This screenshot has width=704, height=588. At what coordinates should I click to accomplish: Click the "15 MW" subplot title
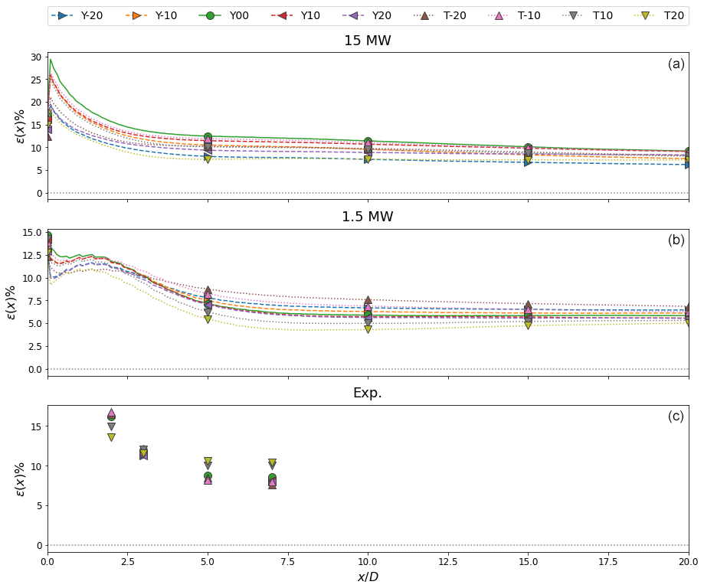pos(368,41)
